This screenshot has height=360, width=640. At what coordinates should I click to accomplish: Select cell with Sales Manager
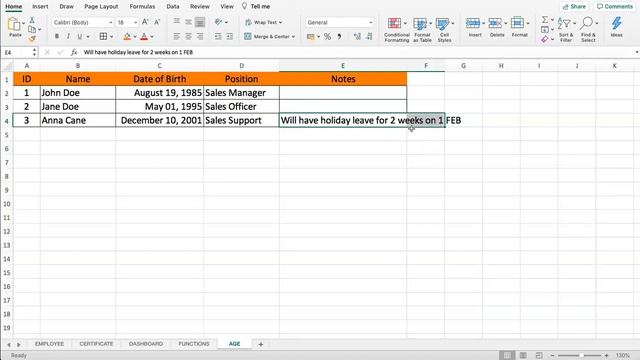(241, 93)
